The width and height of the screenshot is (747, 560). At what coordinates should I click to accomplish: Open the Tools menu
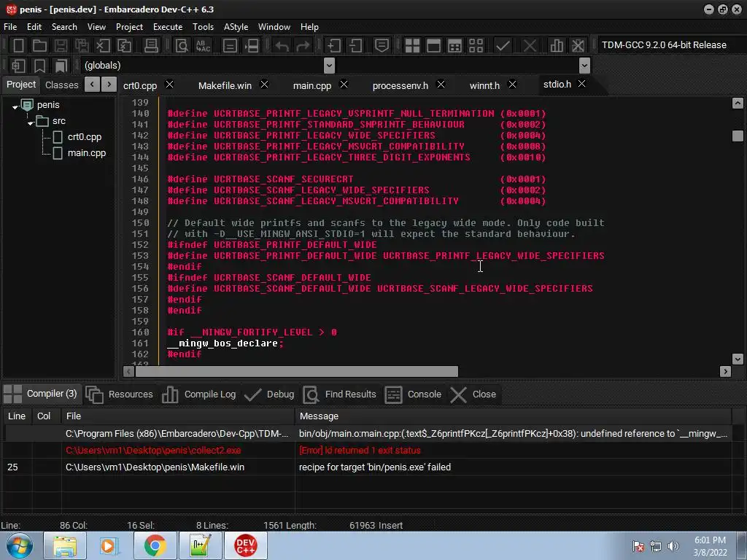coord(203,27)
